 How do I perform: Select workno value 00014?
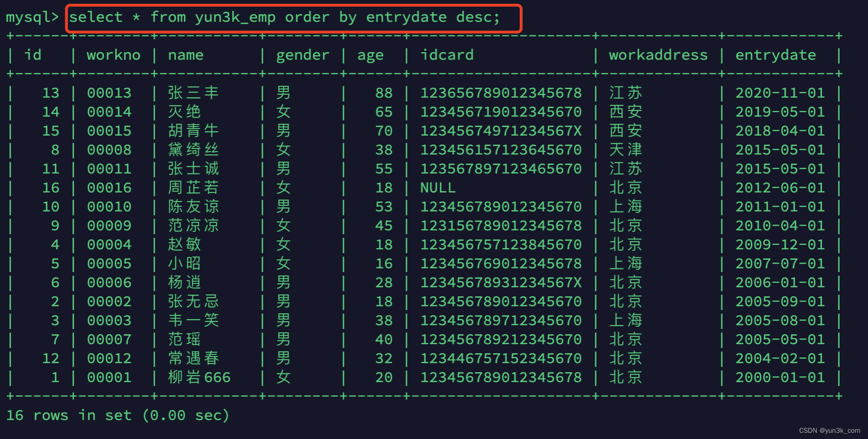[x=109, y=112]
